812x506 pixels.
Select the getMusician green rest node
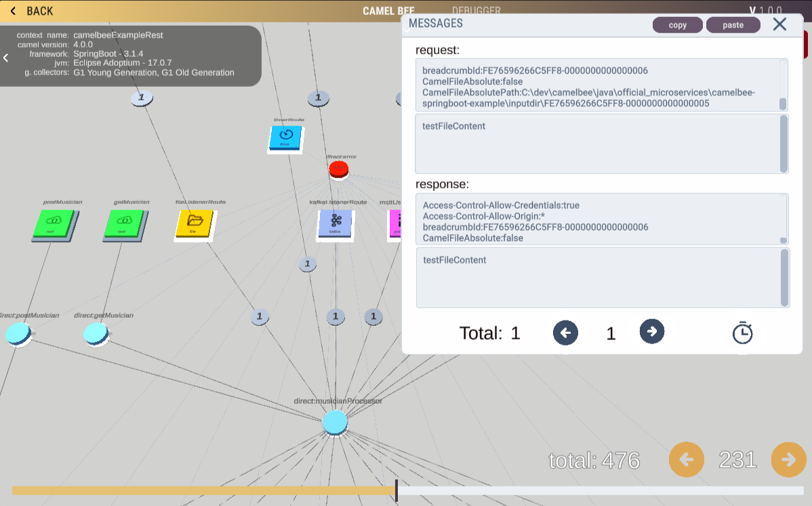[125, 225]
